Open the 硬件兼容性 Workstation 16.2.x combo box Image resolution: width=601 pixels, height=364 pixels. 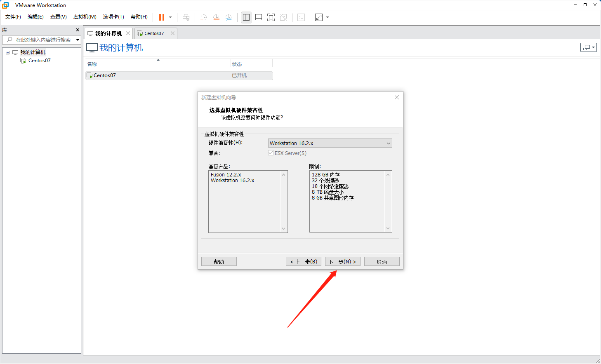(x=330, y=143)
